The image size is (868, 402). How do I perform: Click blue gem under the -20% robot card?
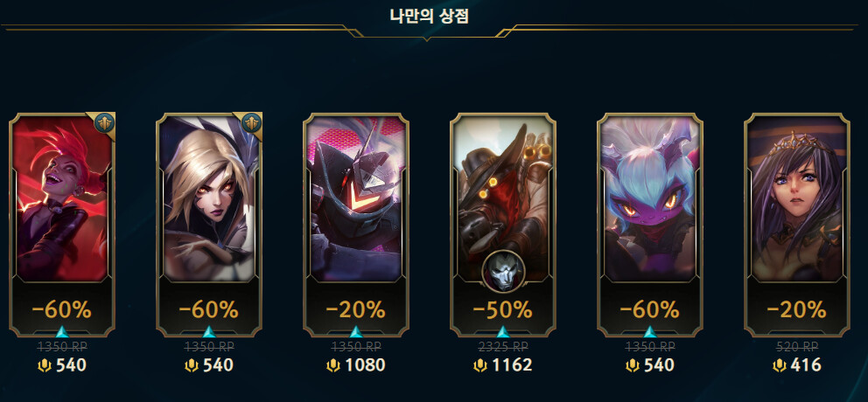click(x=356, y=332)
